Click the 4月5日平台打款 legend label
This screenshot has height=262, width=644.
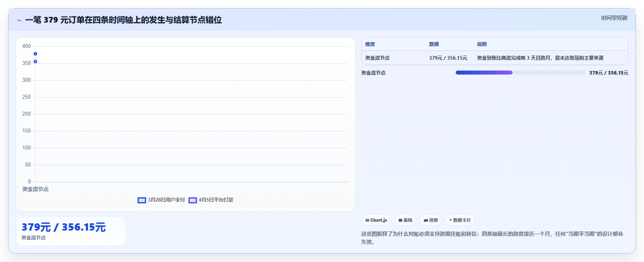(x=216, y=200)
